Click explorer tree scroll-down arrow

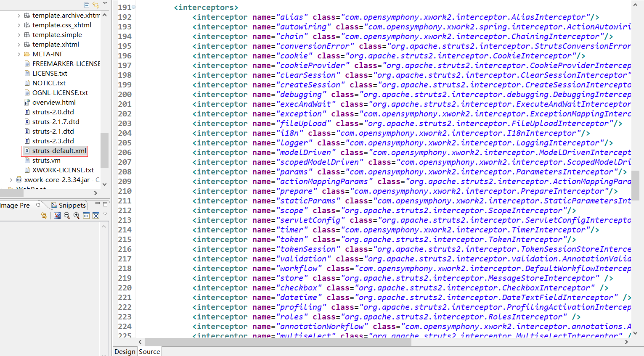(x=104, y=184)
